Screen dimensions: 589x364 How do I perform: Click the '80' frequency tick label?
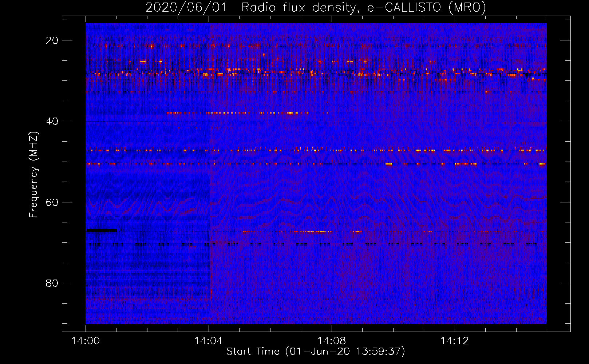(x=52, y=283)
